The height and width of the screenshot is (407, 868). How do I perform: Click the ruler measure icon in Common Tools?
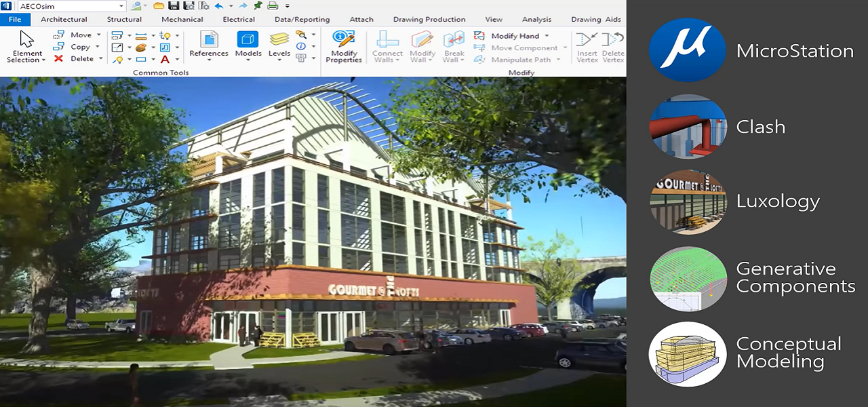coord(141,36)
